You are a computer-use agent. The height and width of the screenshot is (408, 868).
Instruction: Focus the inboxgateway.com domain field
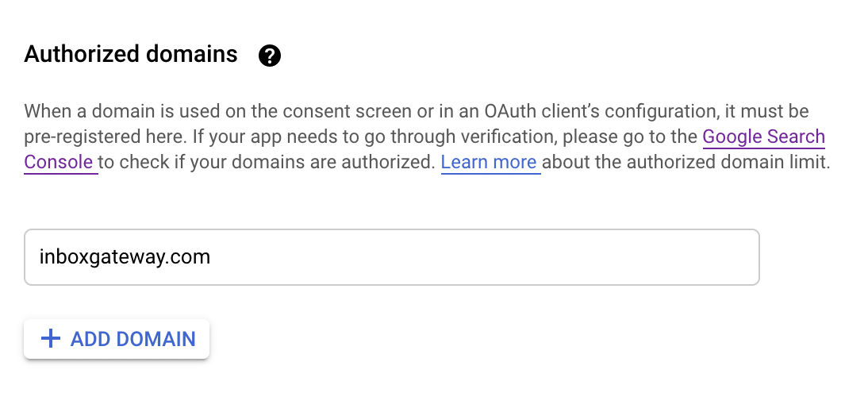(x=391, y=257)
